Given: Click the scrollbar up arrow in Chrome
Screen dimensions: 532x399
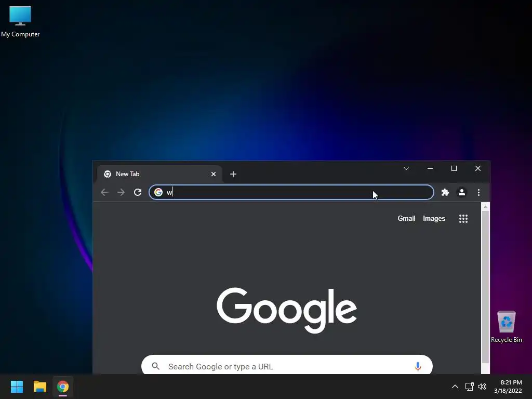Looking at the screenshot, I should tap(485, 207).
